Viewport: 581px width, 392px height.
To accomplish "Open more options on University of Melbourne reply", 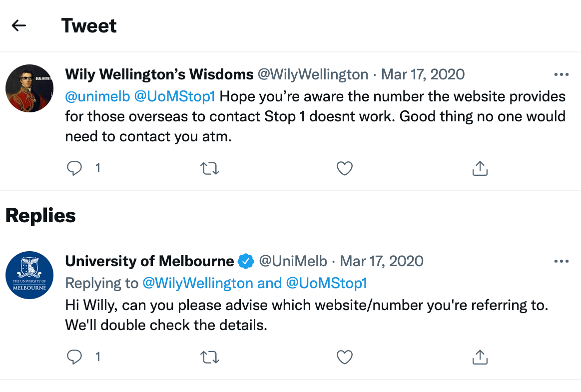I will tap(562, 261).
